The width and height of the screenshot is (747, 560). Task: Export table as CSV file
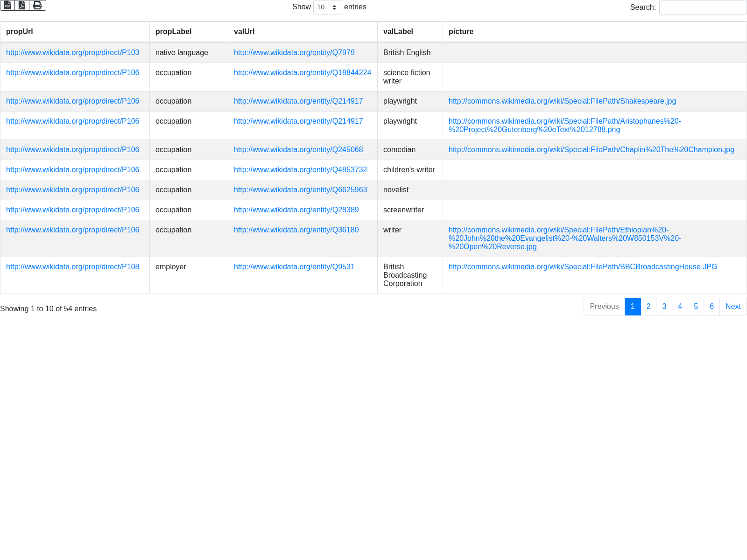pos(7,6)
